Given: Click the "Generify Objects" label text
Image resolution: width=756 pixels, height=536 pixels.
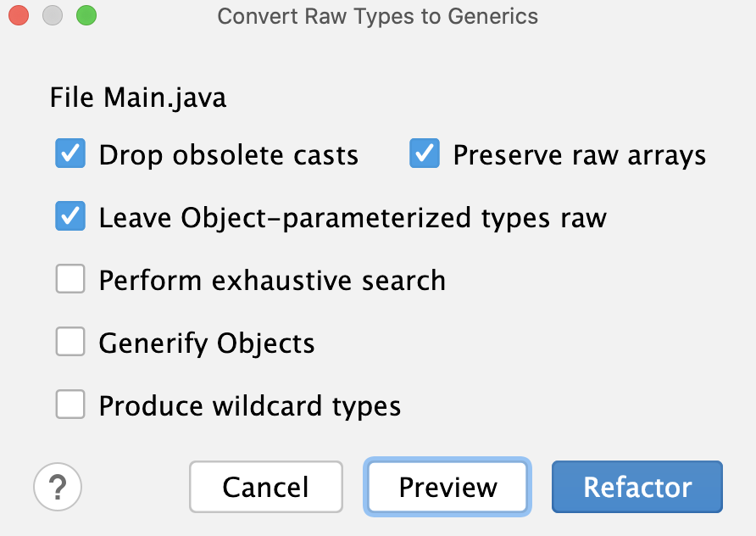Looking at the screenshot, I should [x=207, y=343].
